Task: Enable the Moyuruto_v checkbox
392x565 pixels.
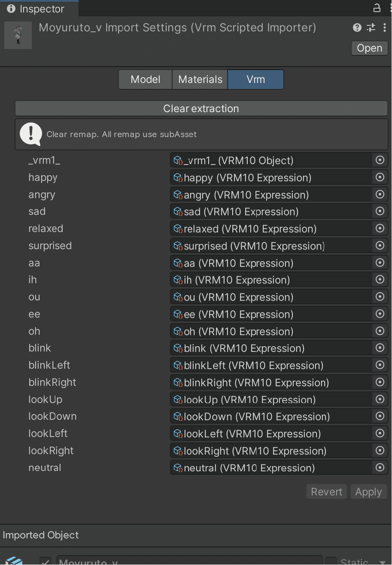Action: pos(46,562)
